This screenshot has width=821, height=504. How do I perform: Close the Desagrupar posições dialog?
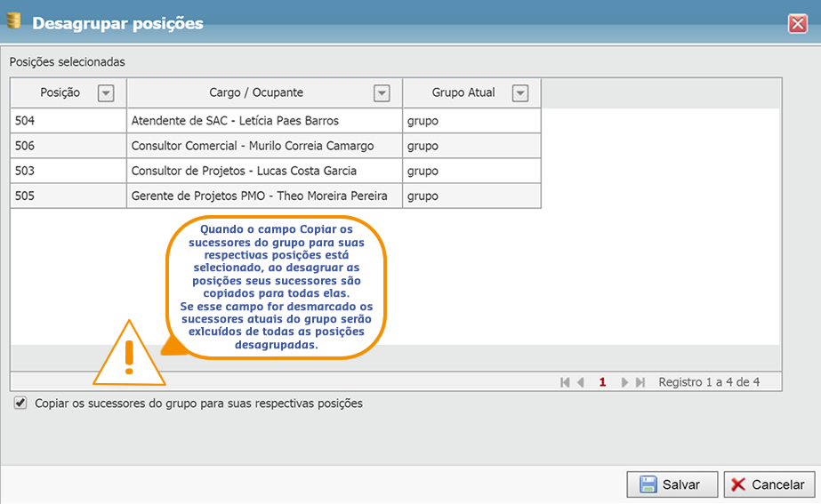[797, 24]
